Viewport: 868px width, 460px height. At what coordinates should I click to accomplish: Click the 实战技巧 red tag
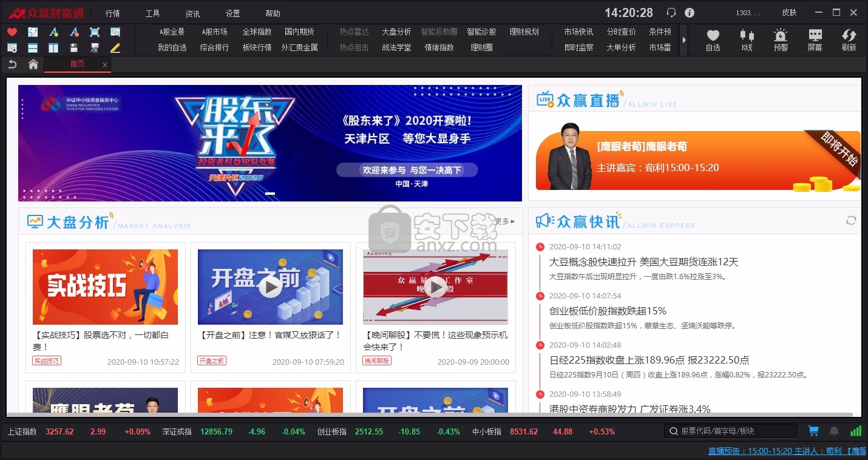pyautogui.click(x=47, y=360)
